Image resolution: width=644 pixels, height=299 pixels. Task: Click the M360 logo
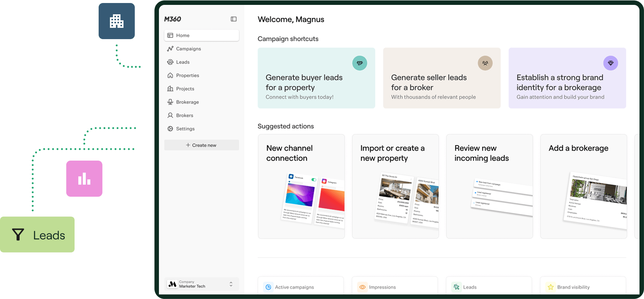coord(172,19)
